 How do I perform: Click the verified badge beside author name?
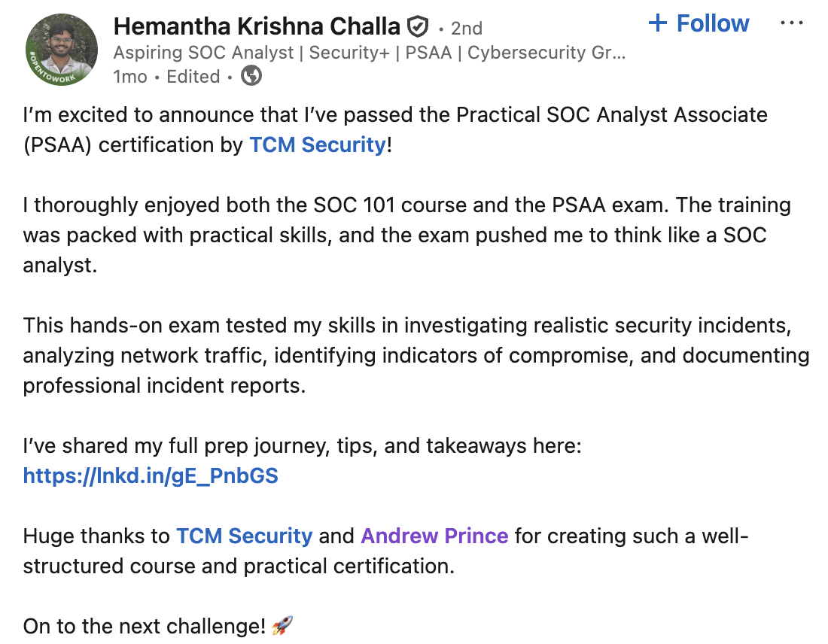(x=417, y=28)
